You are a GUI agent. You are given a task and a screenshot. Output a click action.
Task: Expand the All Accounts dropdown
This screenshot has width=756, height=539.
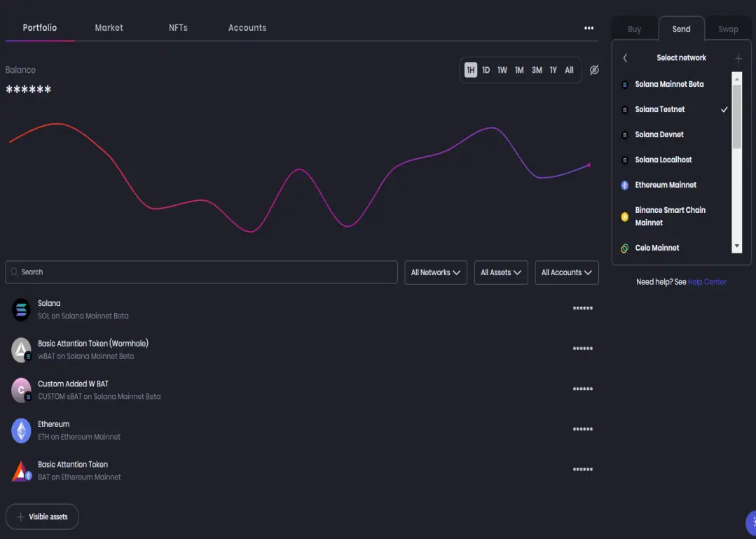point(567,272)
